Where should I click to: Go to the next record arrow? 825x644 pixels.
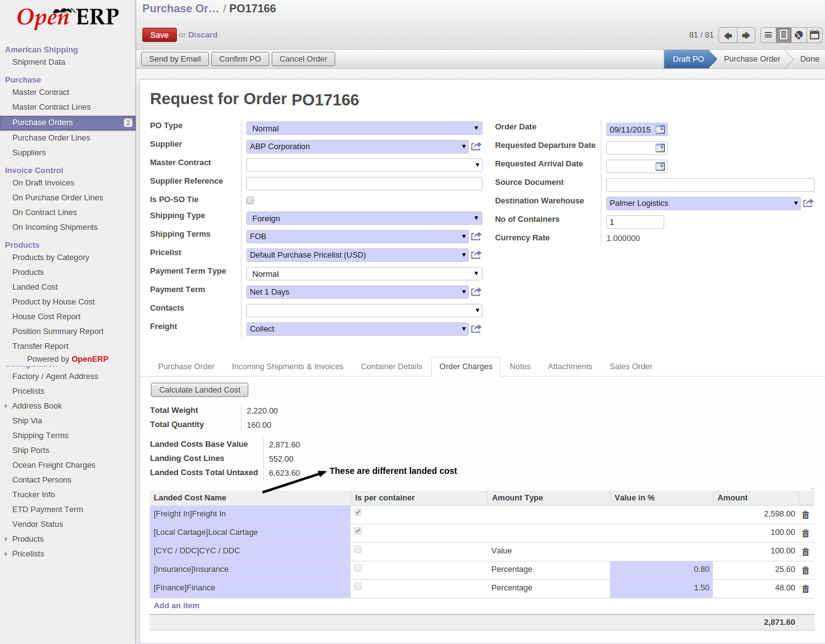tap(746, 35)
